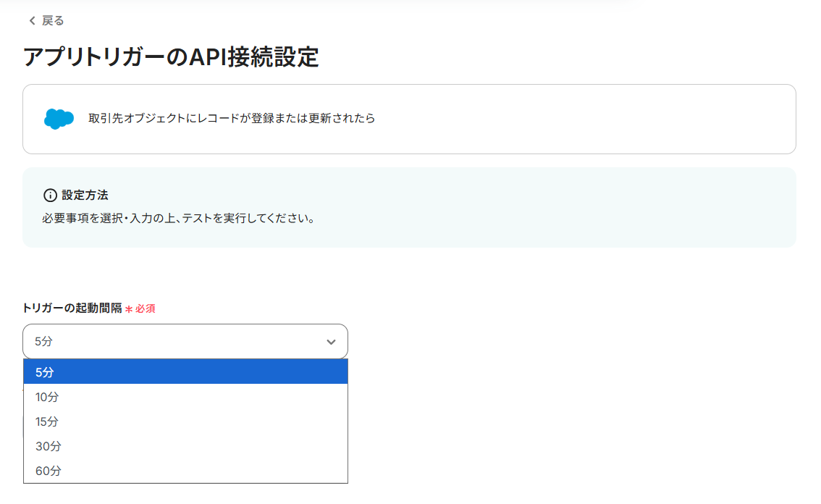Collapse dropdown using the chevron arrow

coord(331,342)
